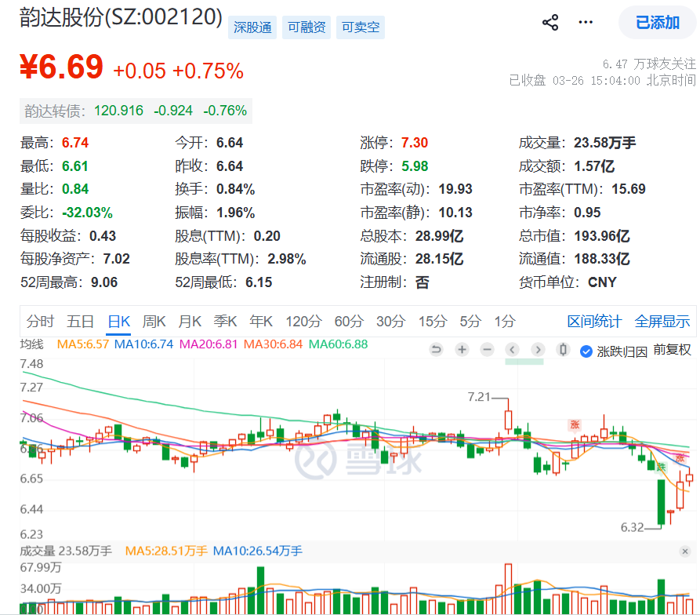The width and height of the screenshot is (700, 615).
Task: Click the 总市值 value 193.96亿
Action: click(601, 236)
